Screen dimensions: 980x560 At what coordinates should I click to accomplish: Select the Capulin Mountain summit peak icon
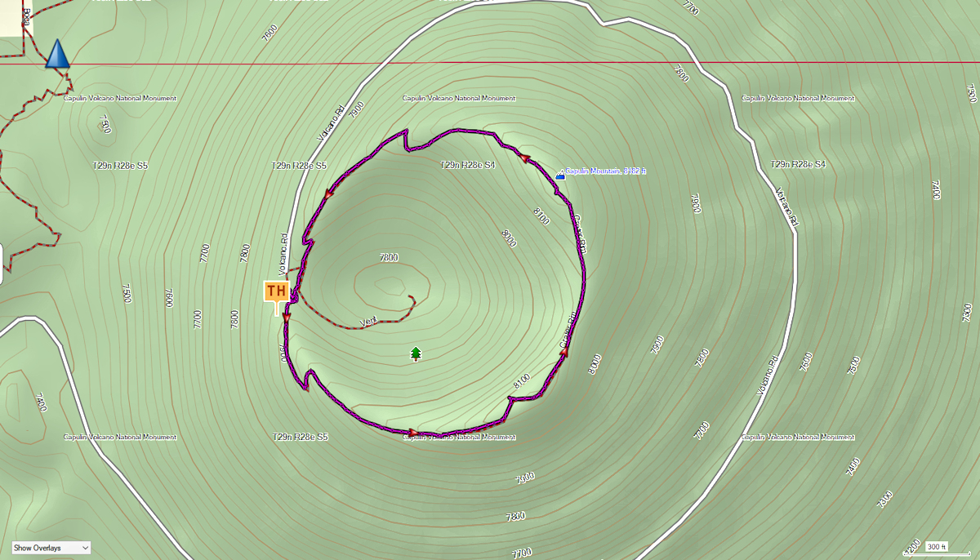click(x=560, y=175)
